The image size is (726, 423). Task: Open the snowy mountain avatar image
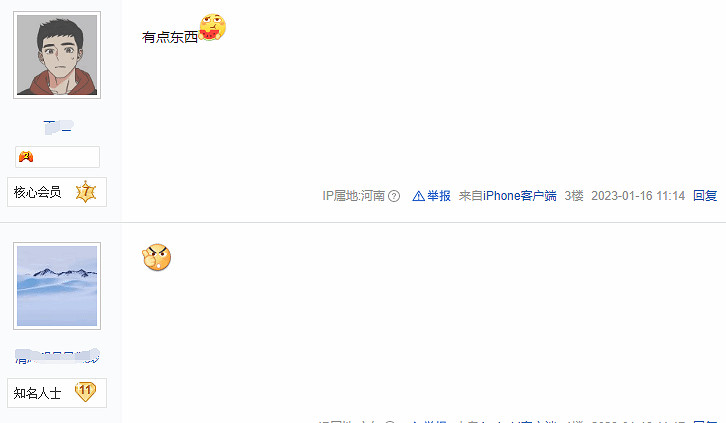(57, 286)
